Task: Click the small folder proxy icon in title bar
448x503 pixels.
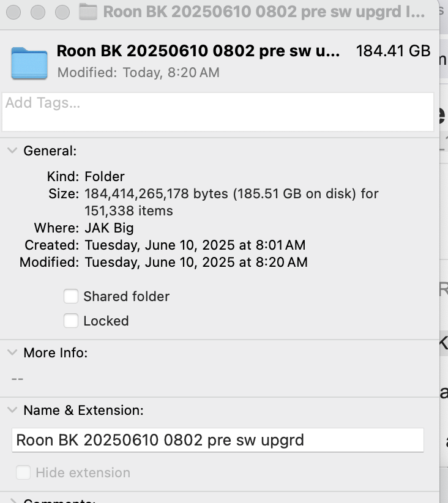Action: (88, 12)
